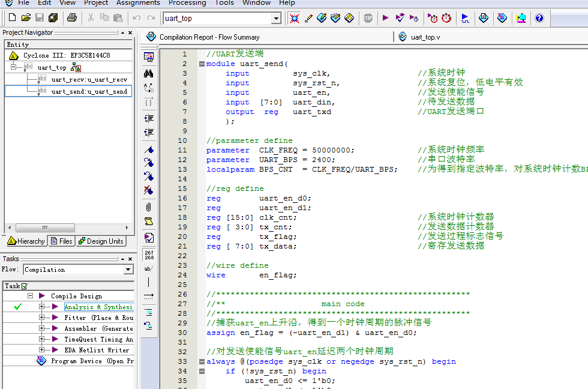Toggle delimiter matching with the curly braces icon
588x389 pixels.
click(149, 102)
